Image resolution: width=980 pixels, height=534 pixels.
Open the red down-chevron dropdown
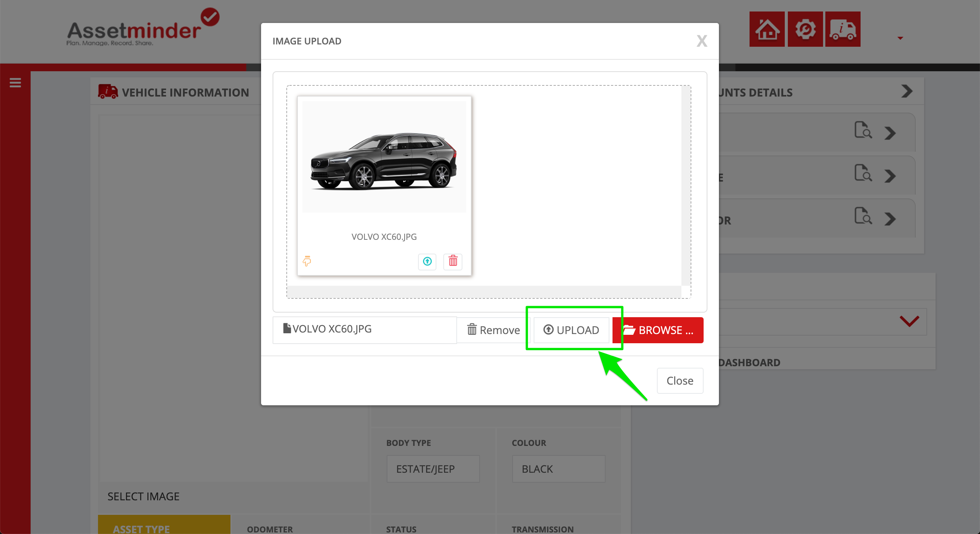[x=909, y=321]
